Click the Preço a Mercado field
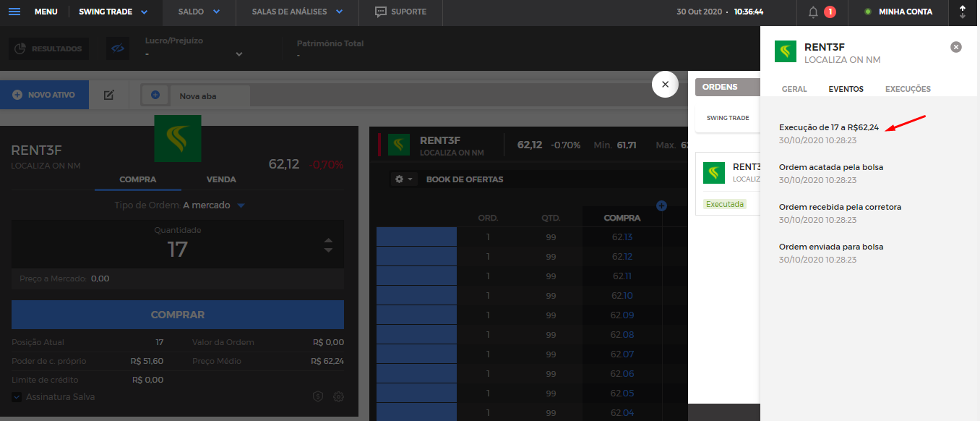The image size is (980, 421). [x=178, y=278]
